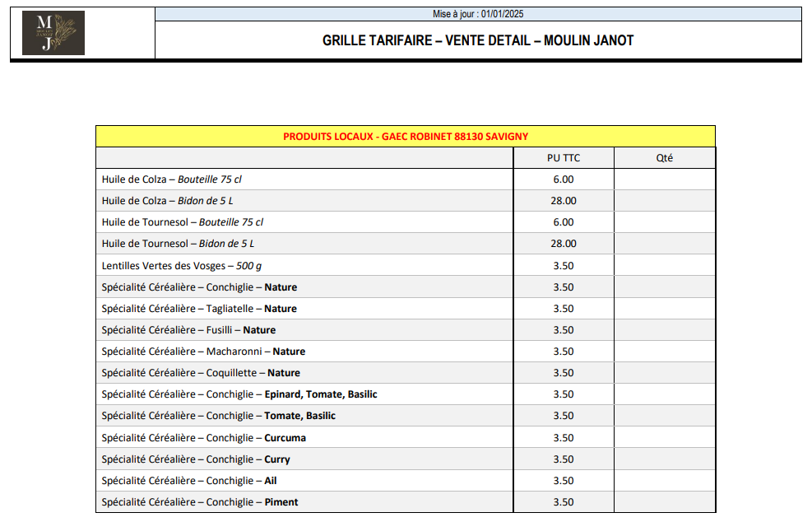
Task: Click price 28.00 for Huile de Colza bidon
Action: 564,201
